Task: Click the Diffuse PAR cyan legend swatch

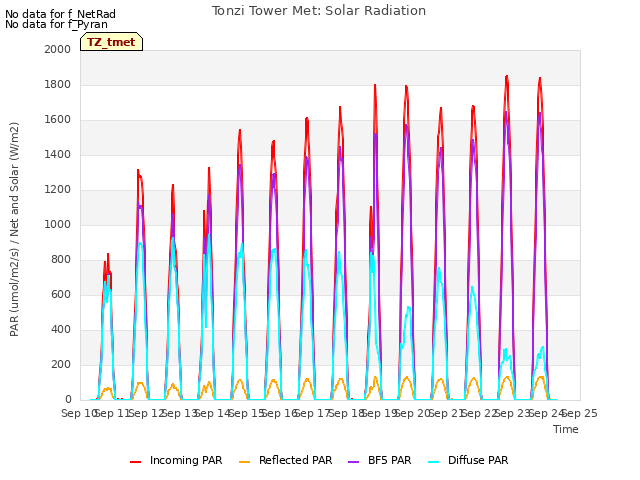Action: click(433, 462)
